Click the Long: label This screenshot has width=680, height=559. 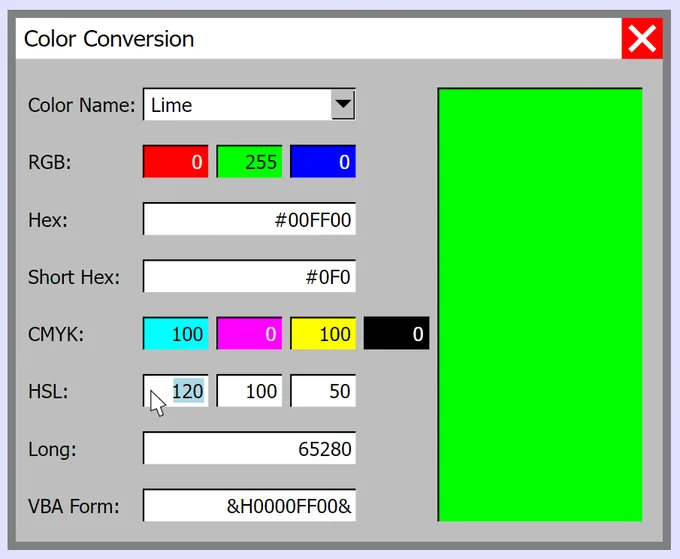coord(52,449)
